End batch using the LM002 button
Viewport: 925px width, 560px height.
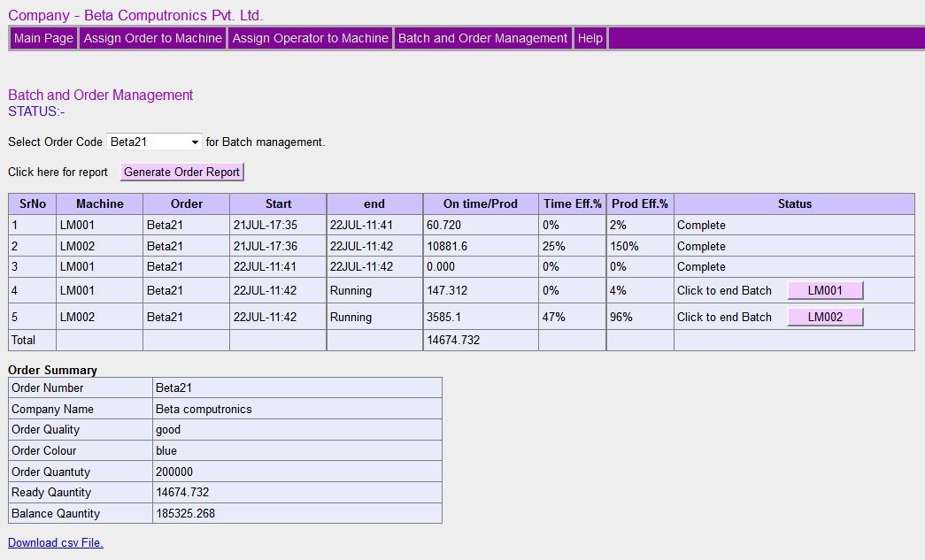825,317
